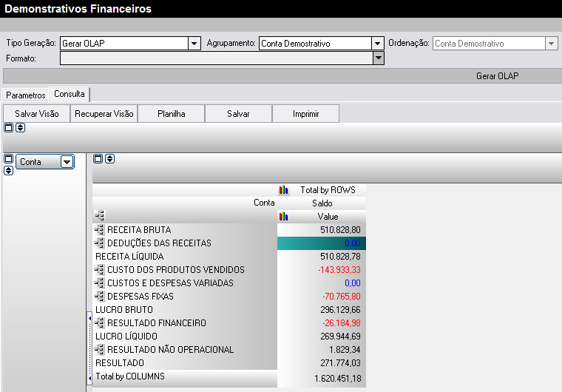The height and width of the screenshot is (392, 562).
Task: Click the Total by ROWS header text
Action: click(328, 190)
